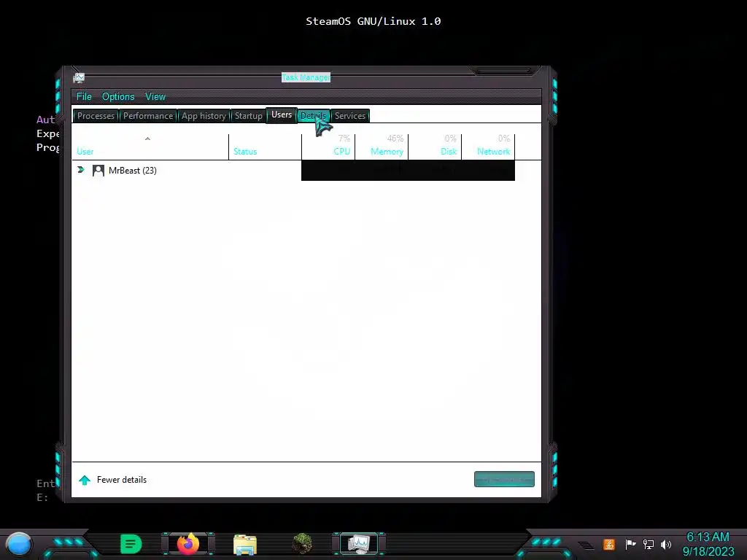Switch to the Performance tab
This screenshot has height=560, width=747.
[x=147, y=116]
